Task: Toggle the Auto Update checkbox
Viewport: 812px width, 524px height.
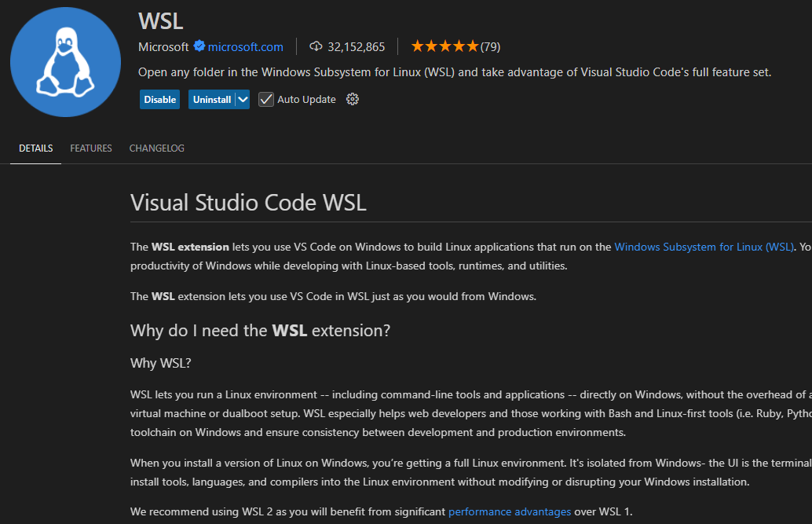Action: [x=266, y=99]
